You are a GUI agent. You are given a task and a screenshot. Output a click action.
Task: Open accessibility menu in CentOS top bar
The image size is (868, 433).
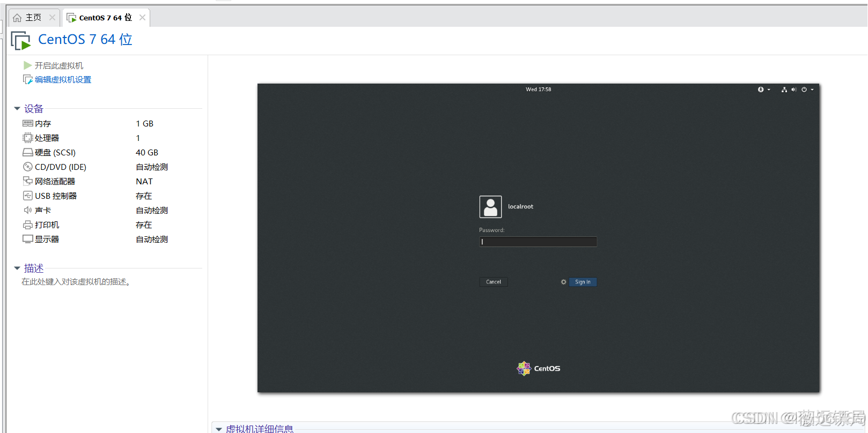[x=763, y=89]
